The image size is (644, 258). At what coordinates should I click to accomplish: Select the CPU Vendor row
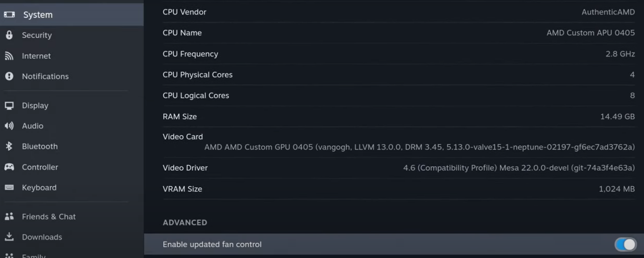pos(398,12)
